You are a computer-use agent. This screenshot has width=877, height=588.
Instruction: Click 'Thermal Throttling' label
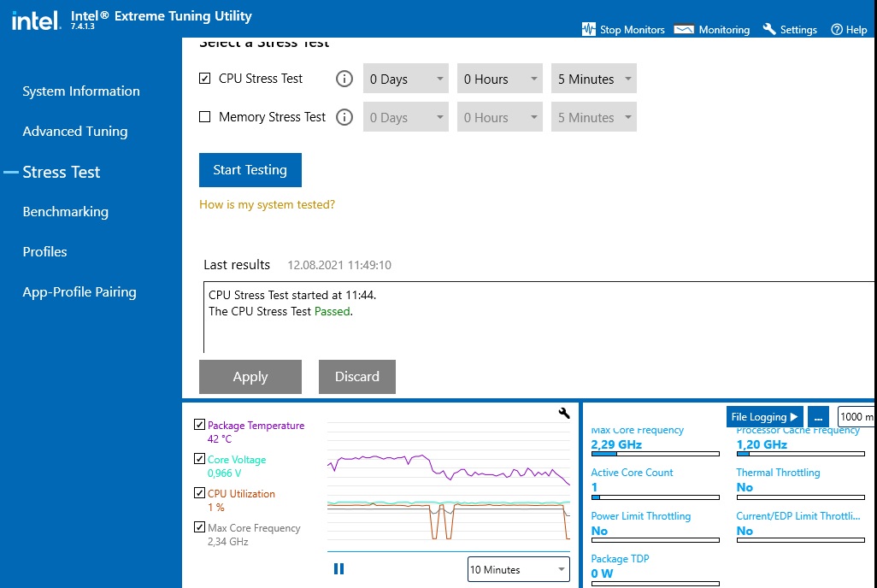(778, 473)
